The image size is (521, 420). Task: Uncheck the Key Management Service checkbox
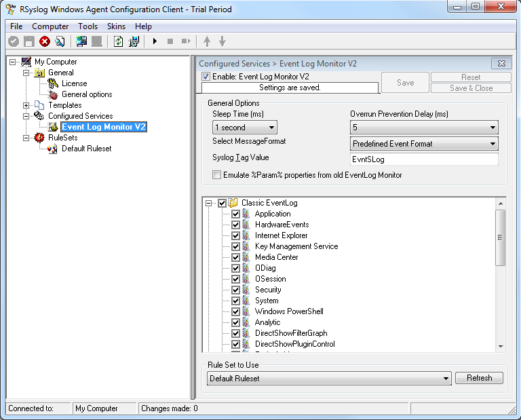(x=235, y=246)
